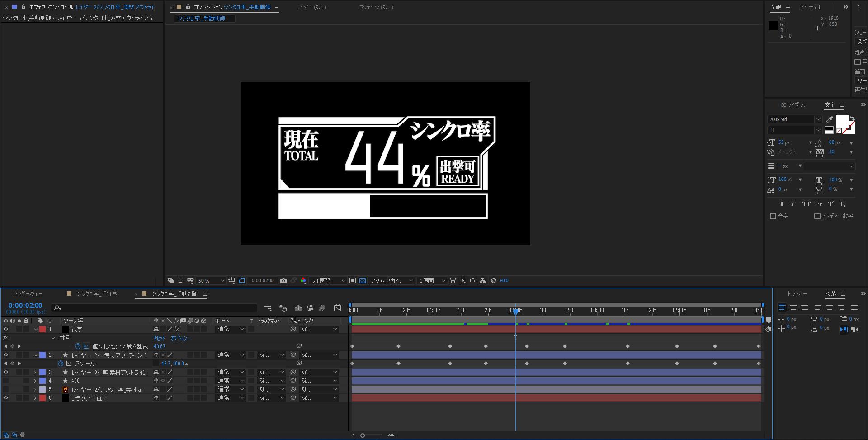Apply faux bold text style
This screenshot has width=868, height=440.
(782, 204)
